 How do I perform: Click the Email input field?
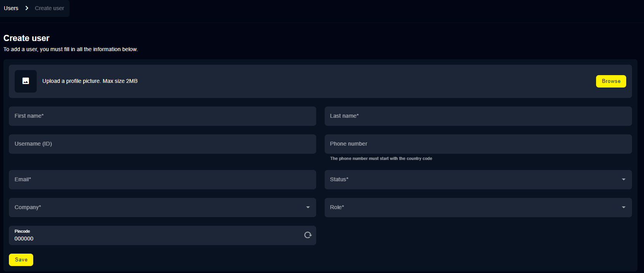(162, 180)
